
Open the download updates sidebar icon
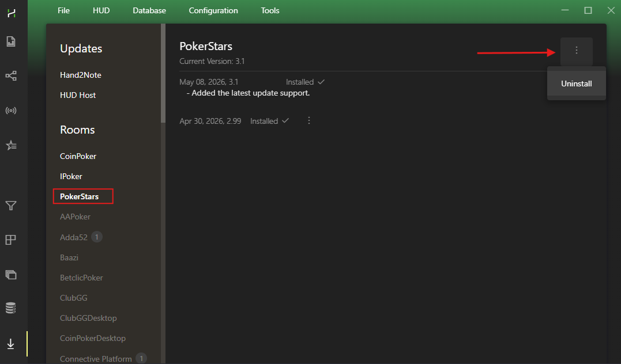click(11, 343)
